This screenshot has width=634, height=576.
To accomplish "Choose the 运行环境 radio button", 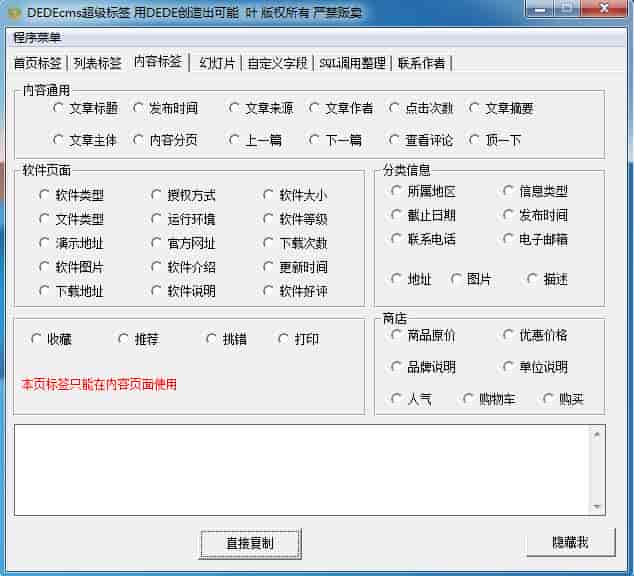I will pos(184,219).
